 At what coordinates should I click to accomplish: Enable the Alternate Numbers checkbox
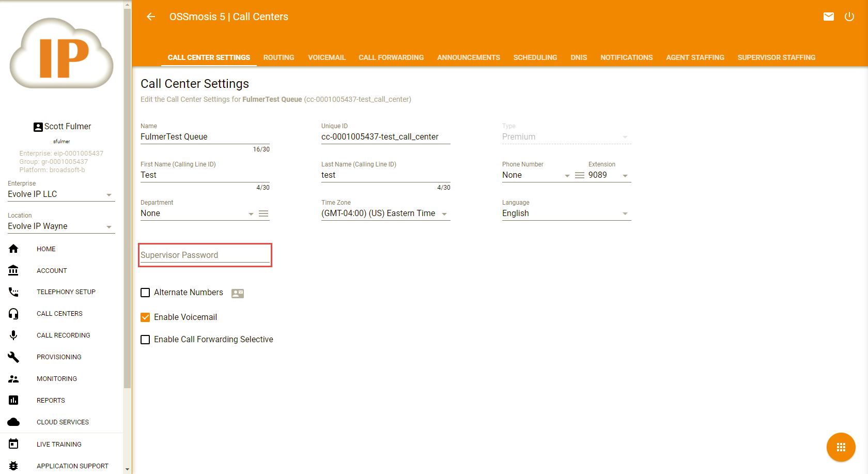[145, 293]
